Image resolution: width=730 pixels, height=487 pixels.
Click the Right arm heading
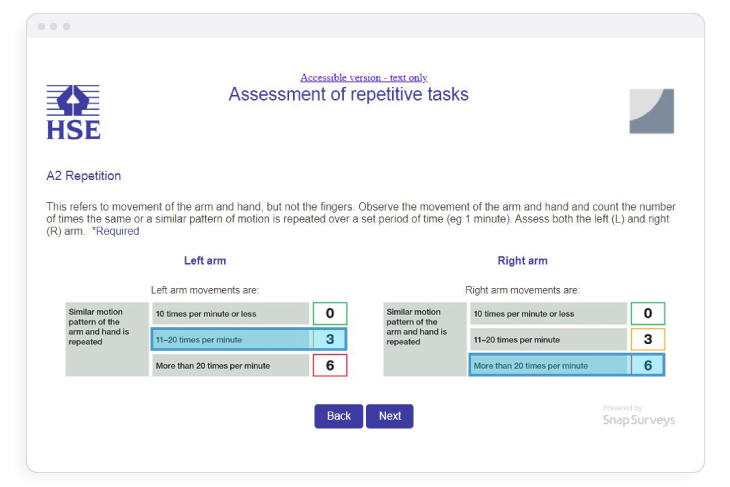tap(522, 261)
